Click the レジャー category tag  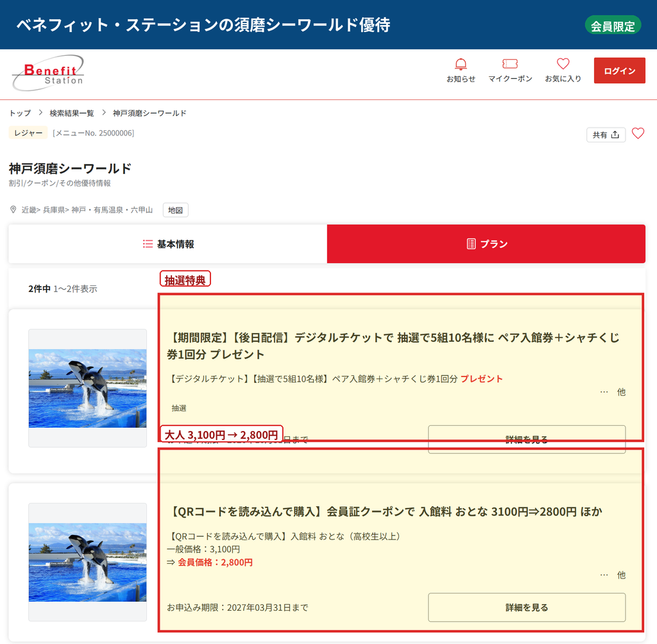[28, 133]
